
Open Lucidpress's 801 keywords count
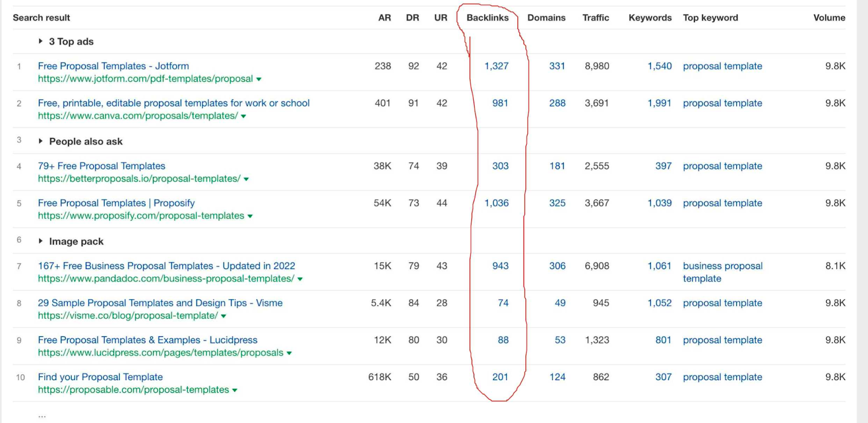click(x=663, y=339)
